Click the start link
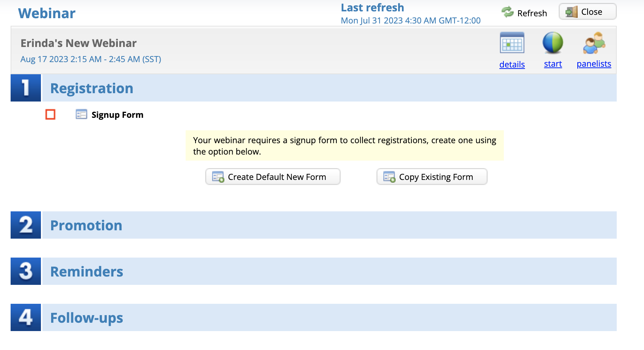 [553, 64]
